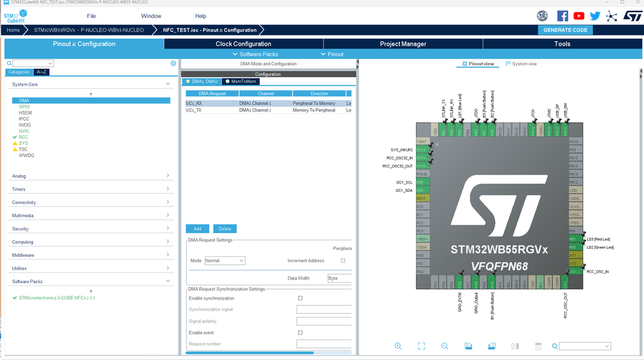Open the DMA Mode dropdown

225,261
